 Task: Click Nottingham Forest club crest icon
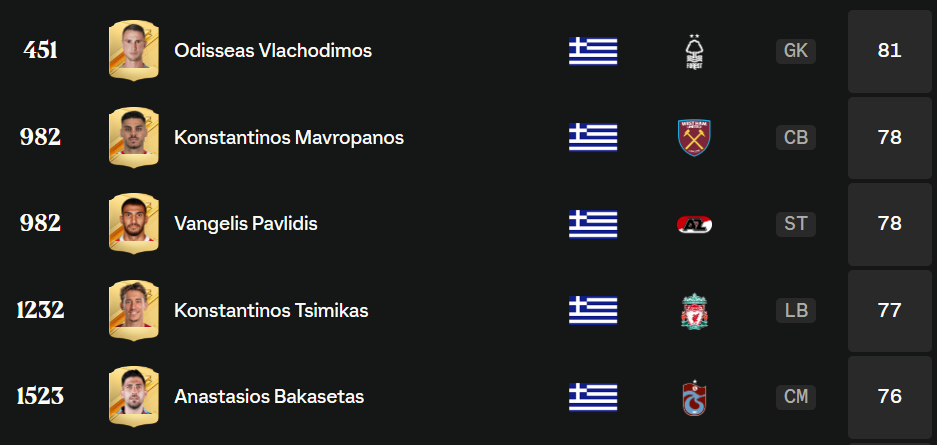pyautogui.click(x=693, y=51)
